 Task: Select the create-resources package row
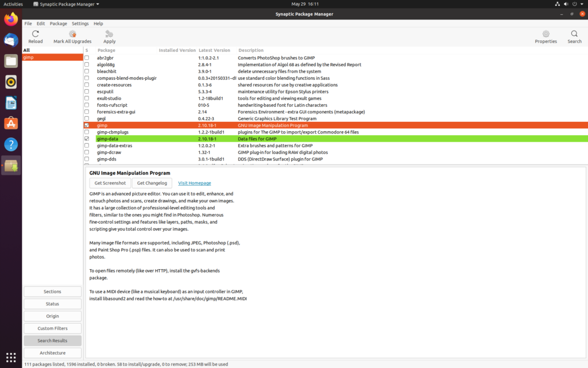tap(335, 85)
